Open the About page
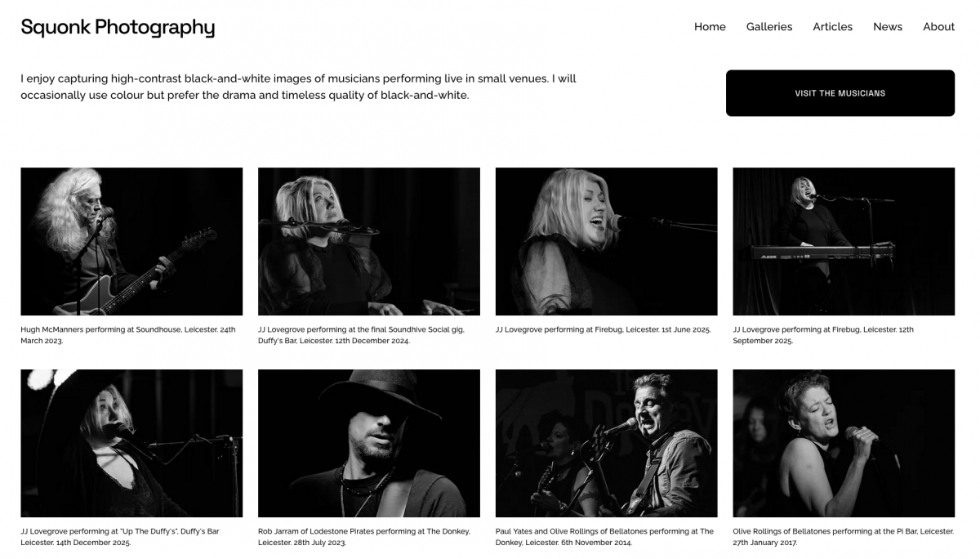The image size is (980, 559). 938,27
